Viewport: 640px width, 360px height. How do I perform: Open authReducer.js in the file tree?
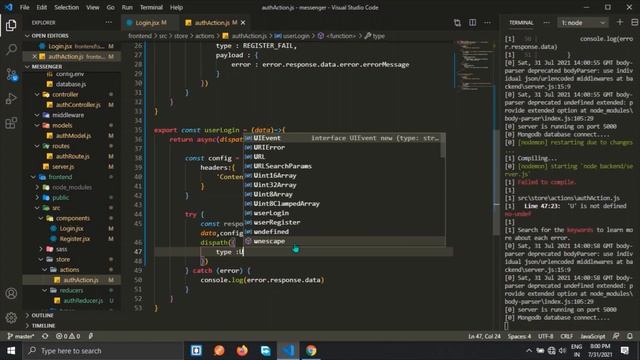pos(83,301)
